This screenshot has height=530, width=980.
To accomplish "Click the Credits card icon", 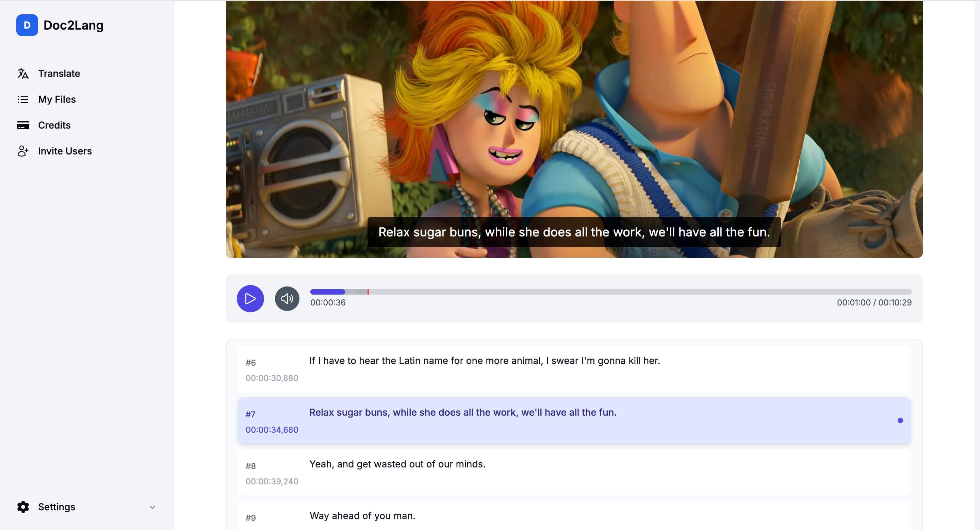I will (23, 125).
